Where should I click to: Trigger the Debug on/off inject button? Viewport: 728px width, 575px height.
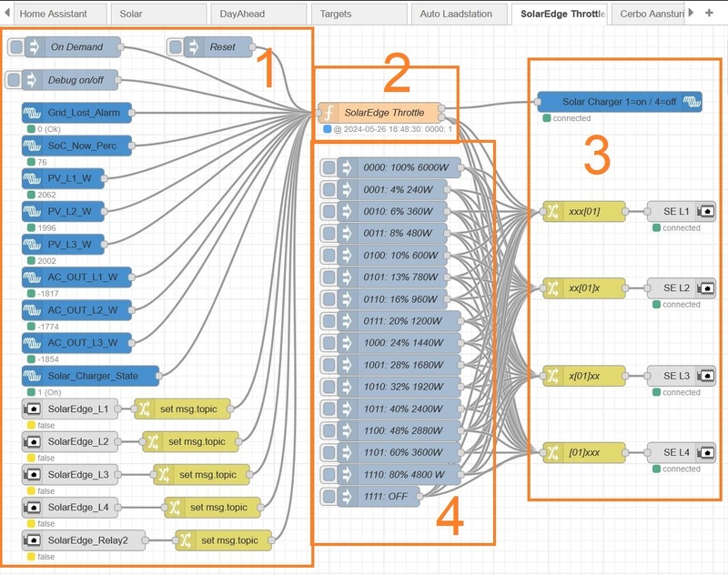[x=14, y=80]
